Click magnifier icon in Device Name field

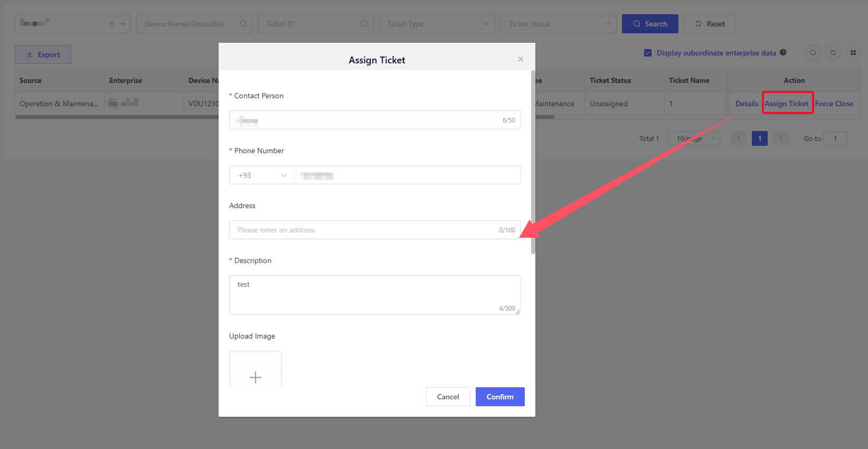pyautogui.click(x=243, y=24)
